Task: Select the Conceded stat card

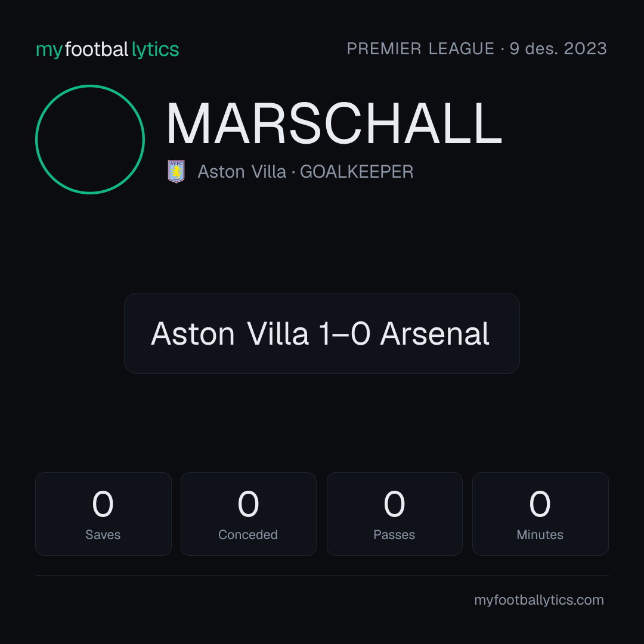Action: coord(249,514)
